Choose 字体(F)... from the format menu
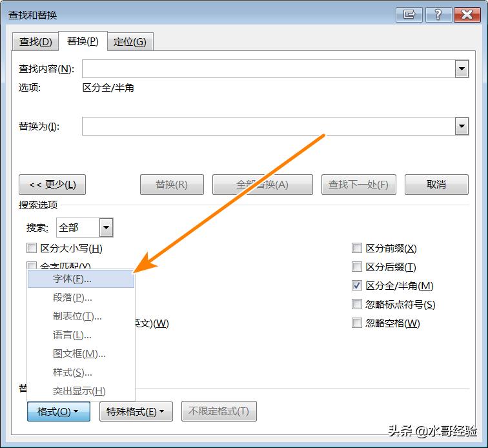This screenshot has width=488, height=448. point(81,279)
